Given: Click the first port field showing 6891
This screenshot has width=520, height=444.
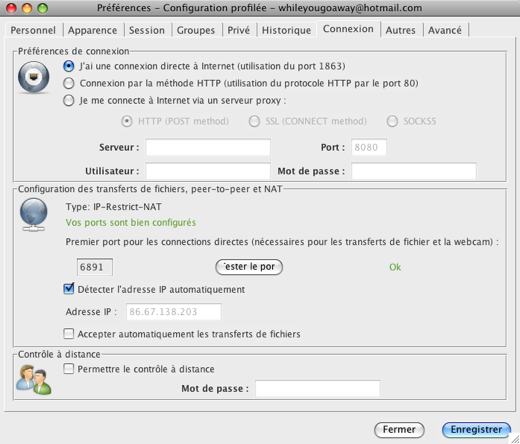Looking at the screenshot, I should pyautogui.click(x=95, y=267).
